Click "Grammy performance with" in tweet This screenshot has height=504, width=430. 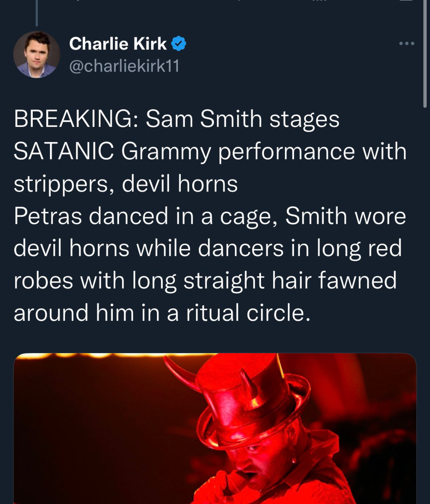pos(264,152)
